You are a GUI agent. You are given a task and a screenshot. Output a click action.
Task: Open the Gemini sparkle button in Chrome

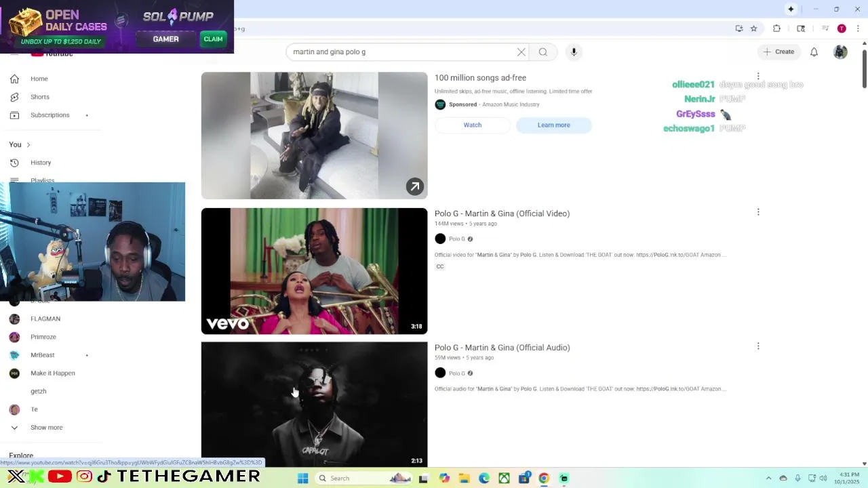791,9
